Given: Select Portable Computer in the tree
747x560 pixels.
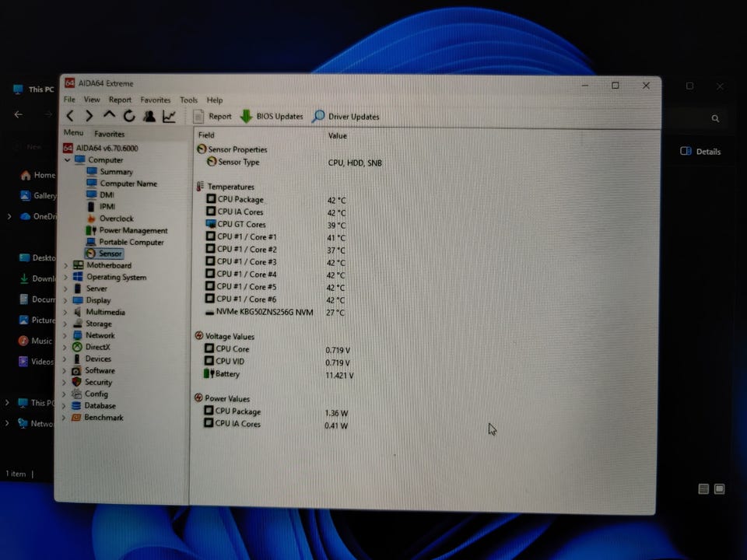Looking at the screenshot, I should pos(124,242).
